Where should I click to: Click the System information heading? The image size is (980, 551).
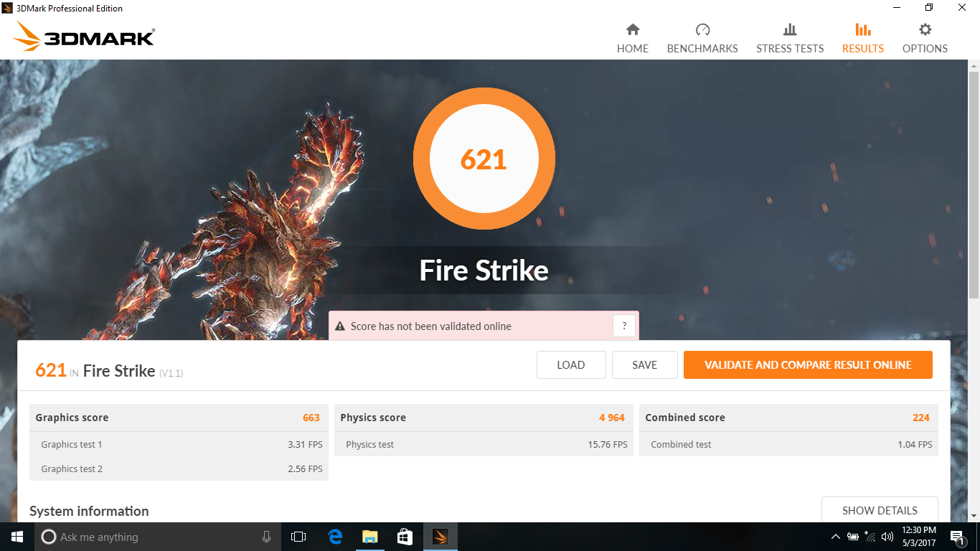click(x=89, y=511)
